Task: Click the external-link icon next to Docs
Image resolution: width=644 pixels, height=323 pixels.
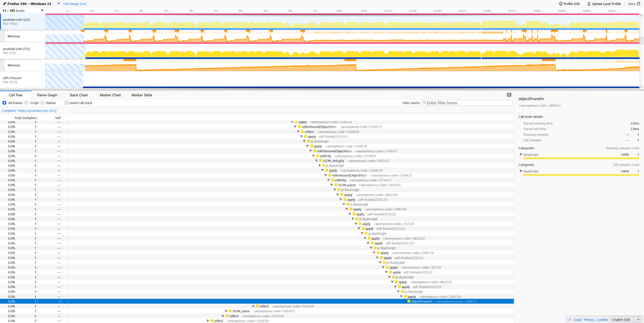Action: (638, 4)
